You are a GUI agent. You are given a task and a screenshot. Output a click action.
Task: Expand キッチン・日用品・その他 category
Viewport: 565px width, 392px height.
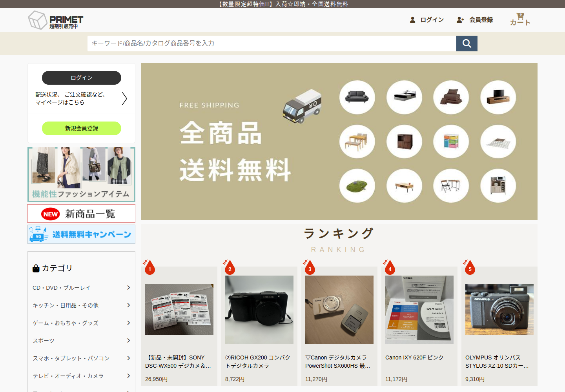82,305
